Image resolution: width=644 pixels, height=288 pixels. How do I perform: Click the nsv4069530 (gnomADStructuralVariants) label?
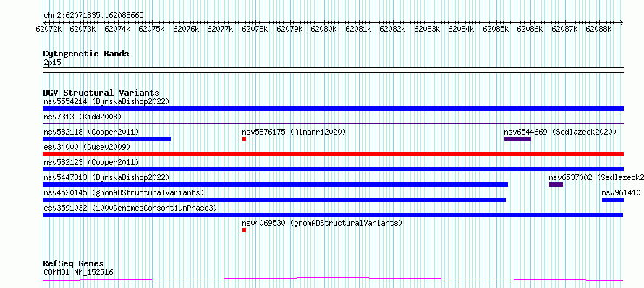pyautogui.click(x=322, y=223)
